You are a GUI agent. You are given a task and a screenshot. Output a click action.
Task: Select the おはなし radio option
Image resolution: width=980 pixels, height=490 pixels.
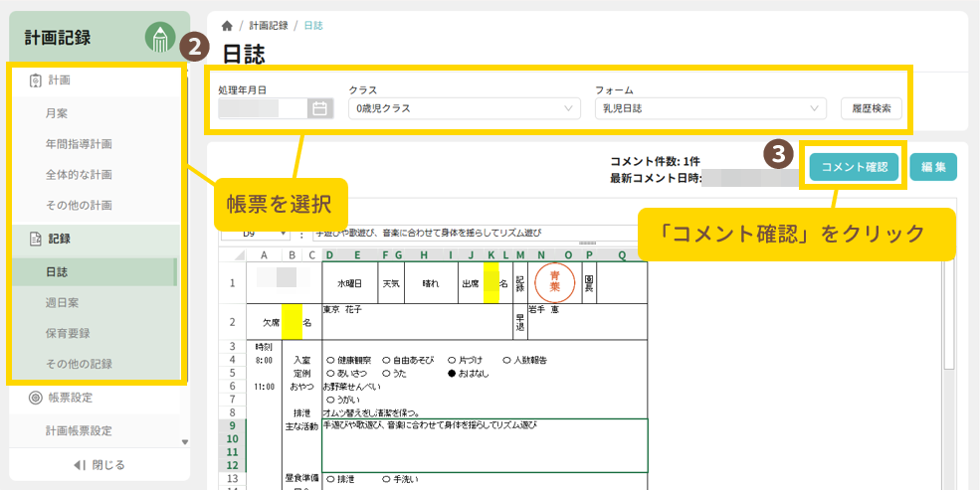452,373
